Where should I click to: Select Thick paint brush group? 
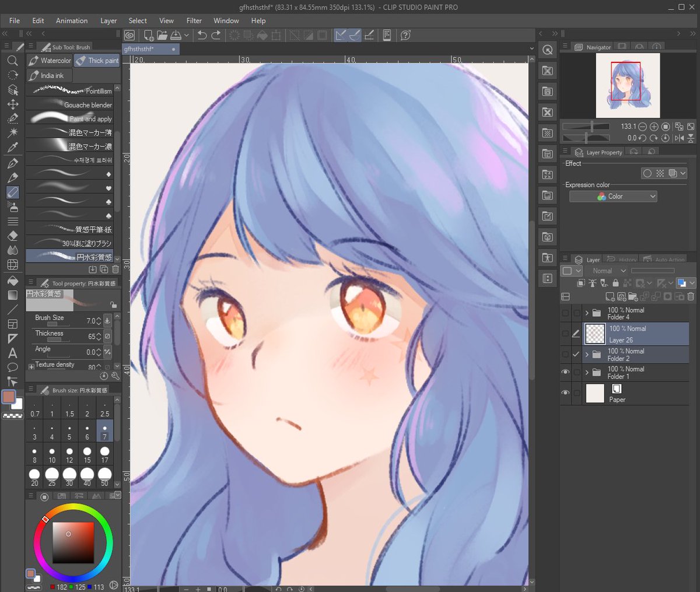tap(97, 61)
